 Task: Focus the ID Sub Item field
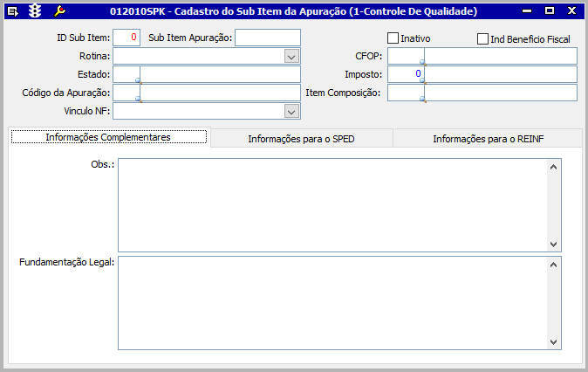pos(126,38)
